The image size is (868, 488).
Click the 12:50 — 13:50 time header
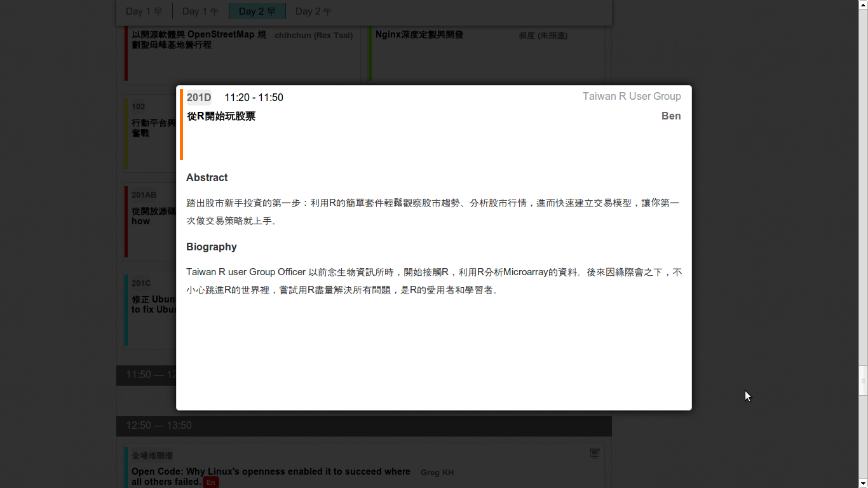coord(364,426)
